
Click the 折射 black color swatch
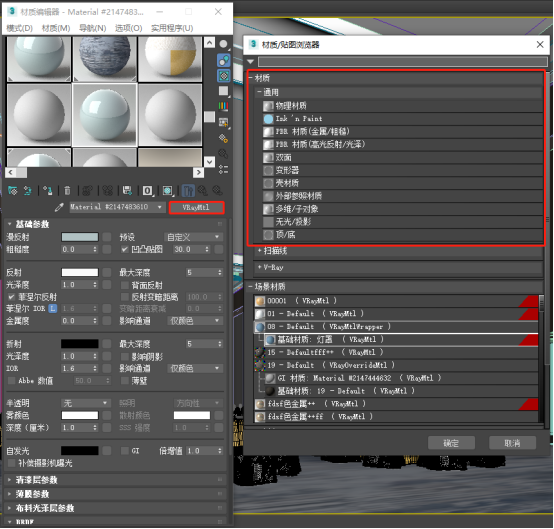(x=80, y=344)
